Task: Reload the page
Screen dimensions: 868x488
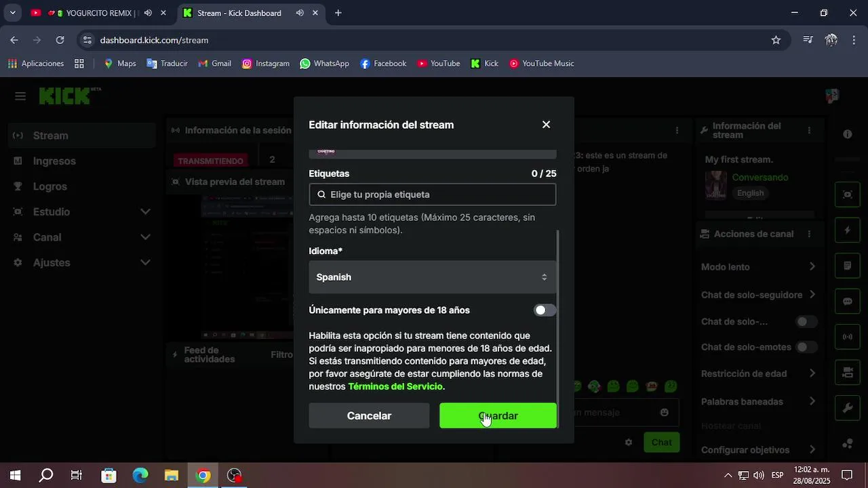Action: [60, 40]
